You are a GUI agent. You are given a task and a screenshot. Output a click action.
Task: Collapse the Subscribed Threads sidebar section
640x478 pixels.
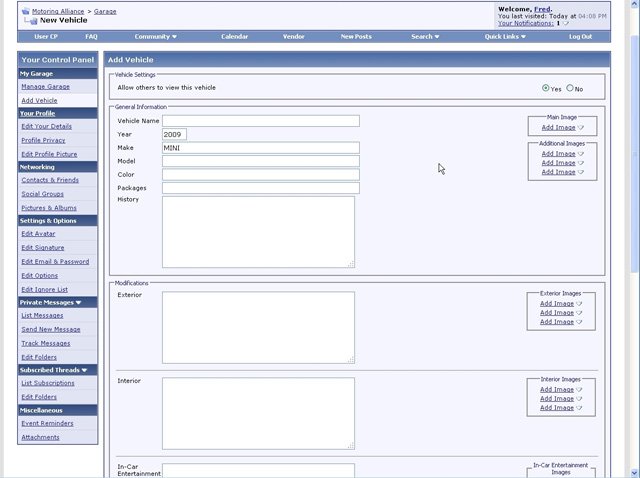tap(84, 370)
